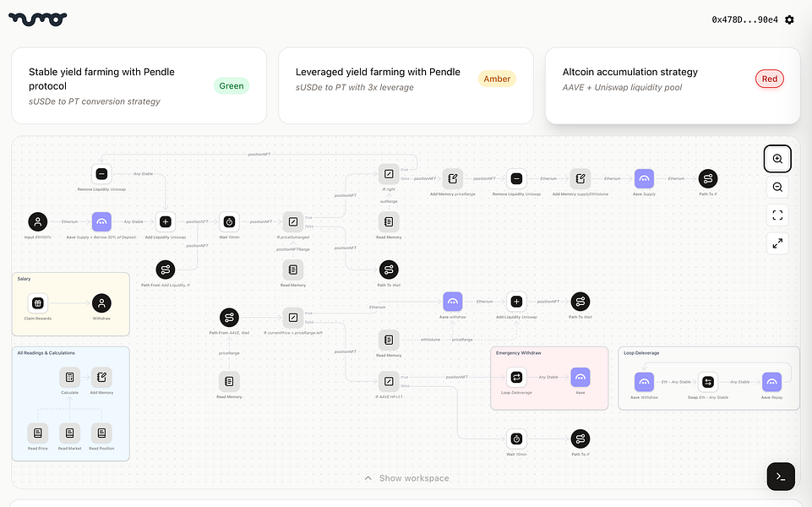Expand canvas to fullscreen with diagonal arrows
This screenshot has height=507, width=812.
click(x=777, y=243)
